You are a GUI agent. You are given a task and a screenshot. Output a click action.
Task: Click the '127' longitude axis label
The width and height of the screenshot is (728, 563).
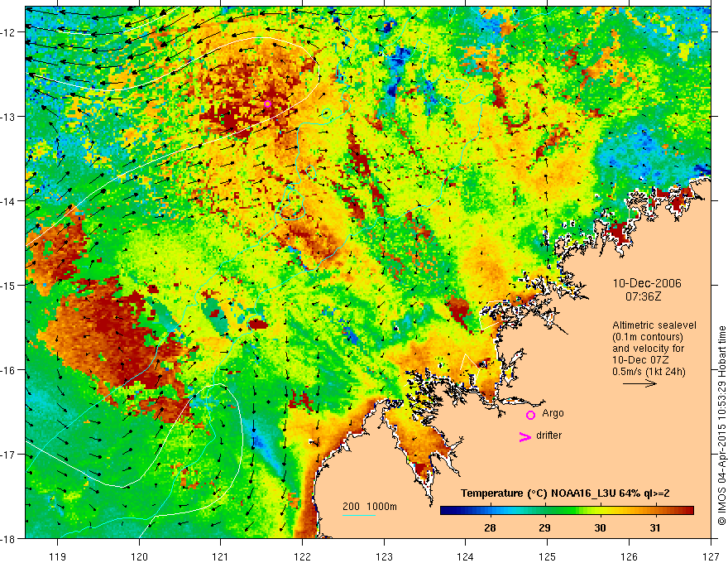(x=711, y=556)
